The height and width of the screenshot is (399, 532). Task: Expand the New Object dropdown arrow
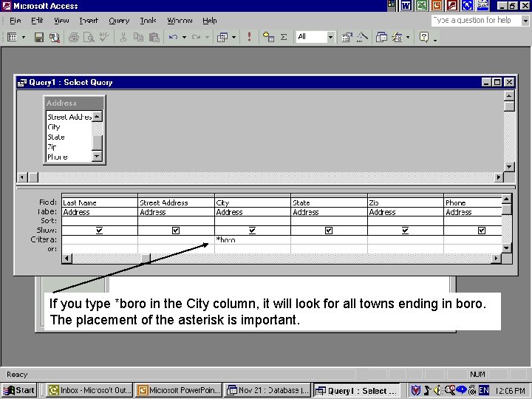(x=408, y=37)
